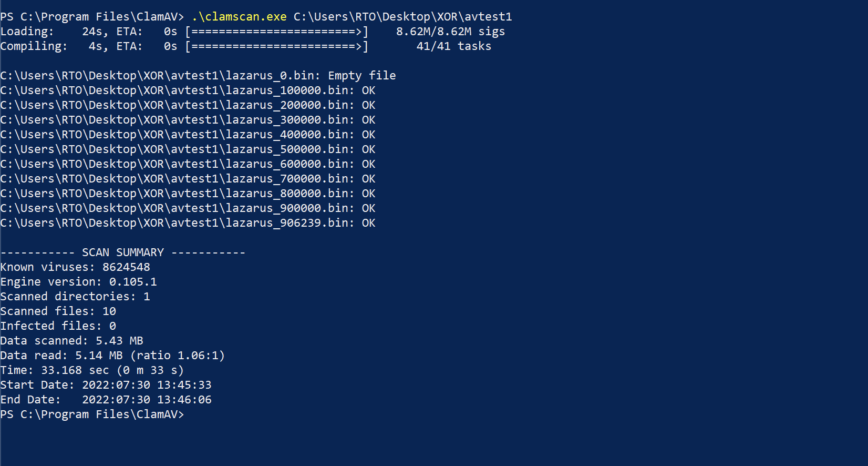Select the lazarus_500000.bin output line

pos(188,149)
